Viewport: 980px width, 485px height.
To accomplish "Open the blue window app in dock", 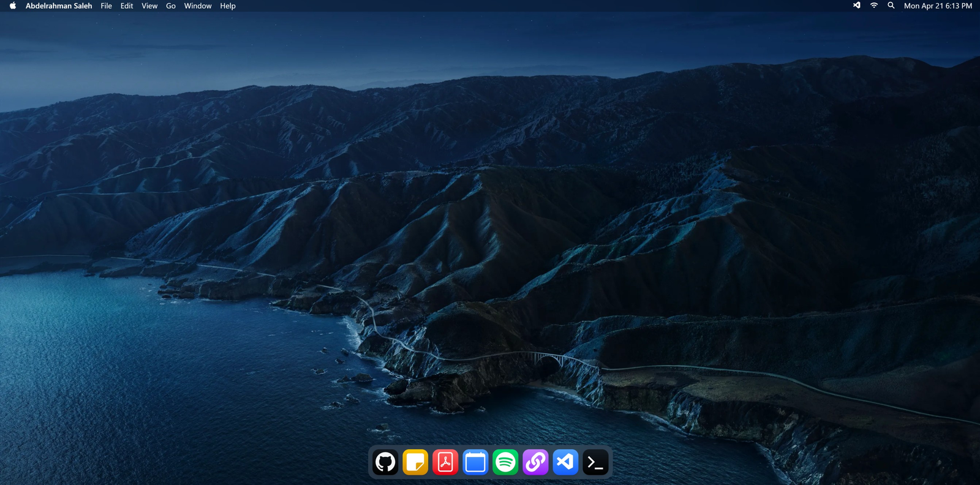I will [x=475, y=462].
